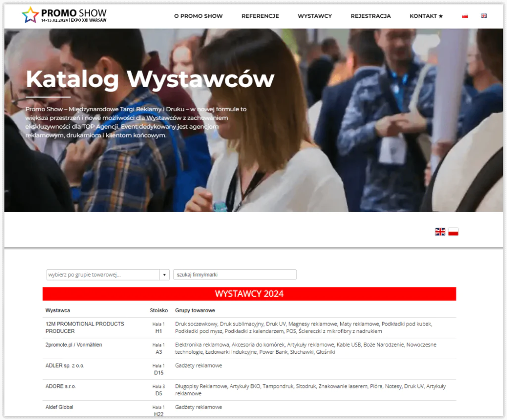The width and height of the screenshot is (507, 420).
Task: Switch to English via small header flag
Action: click(484, 16)
